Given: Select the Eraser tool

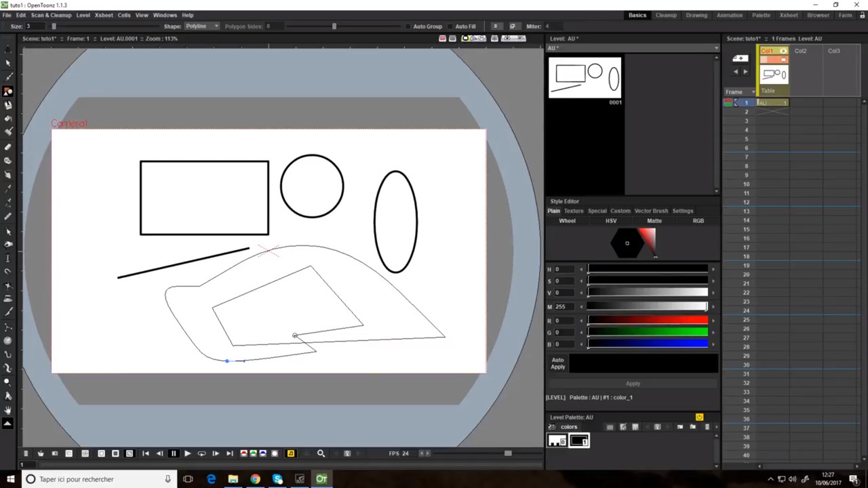Looking at the screenshot, I should tap(8, 147).
